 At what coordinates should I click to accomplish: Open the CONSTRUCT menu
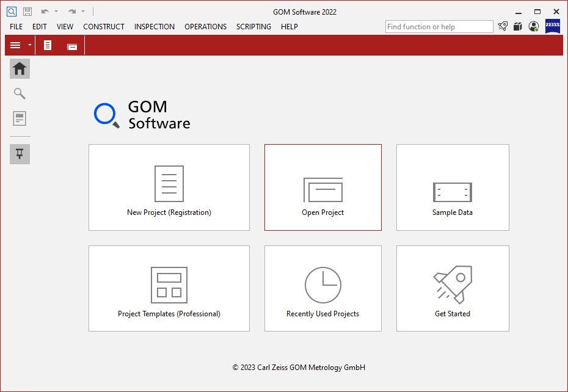pyautogui.click(x=104, y=27)
